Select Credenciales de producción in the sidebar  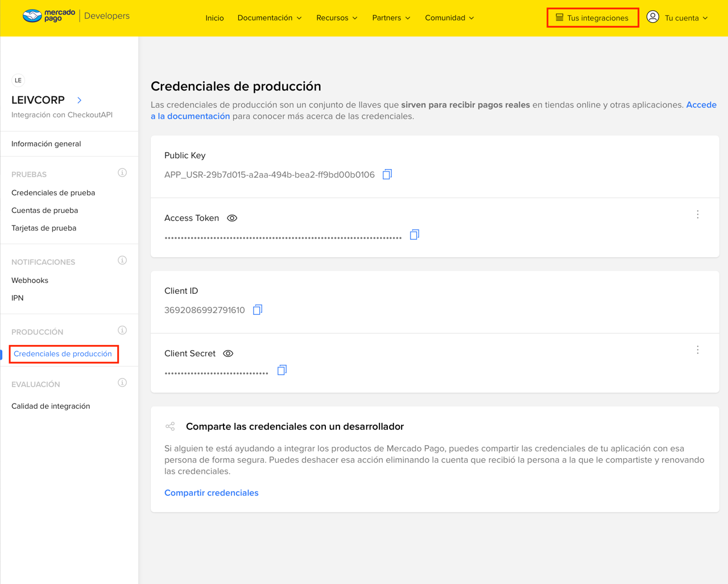point(63,353)
